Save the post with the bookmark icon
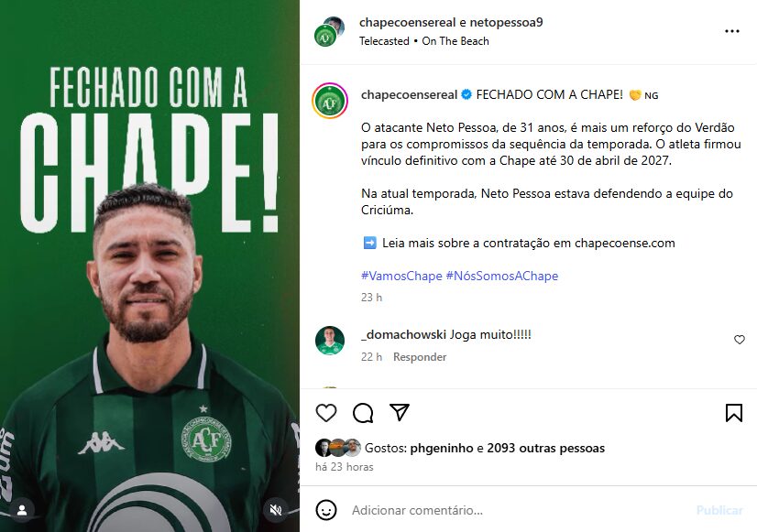Screen dimensions: 757x532 coord(734,413)
